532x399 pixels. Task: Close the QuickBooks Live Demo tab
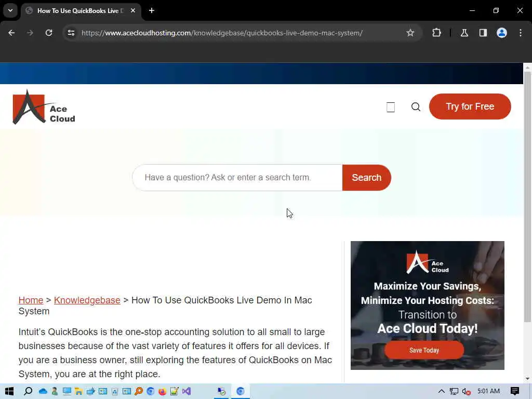pyautogui.click(x=133, y=10)
